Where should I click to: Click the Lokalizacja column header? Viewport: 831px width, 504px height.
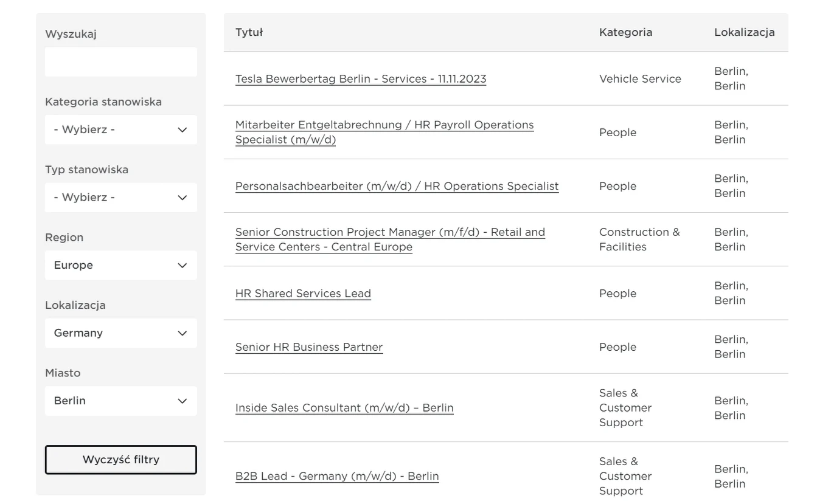point(744,32)
